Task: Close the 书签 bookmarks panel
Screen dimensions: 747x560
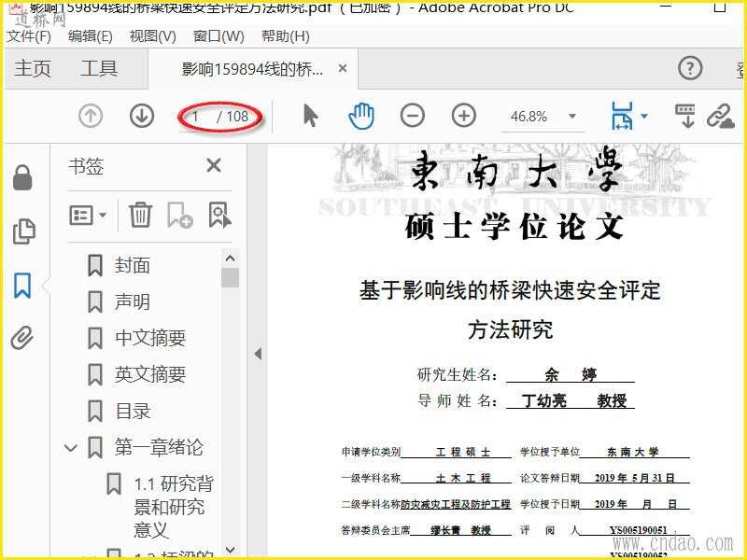Action: pos(214,166)
